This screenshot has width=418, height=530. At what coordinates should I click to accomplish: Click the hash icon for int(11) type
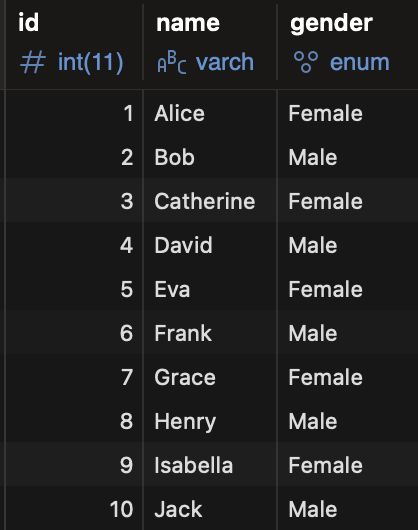coord(33,63)
